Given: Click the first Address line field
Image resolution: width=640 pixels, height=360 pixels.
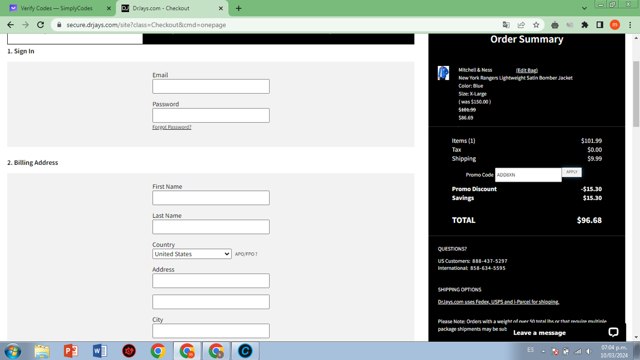Looking at the screenshot, I should click(x=211, y=280).
